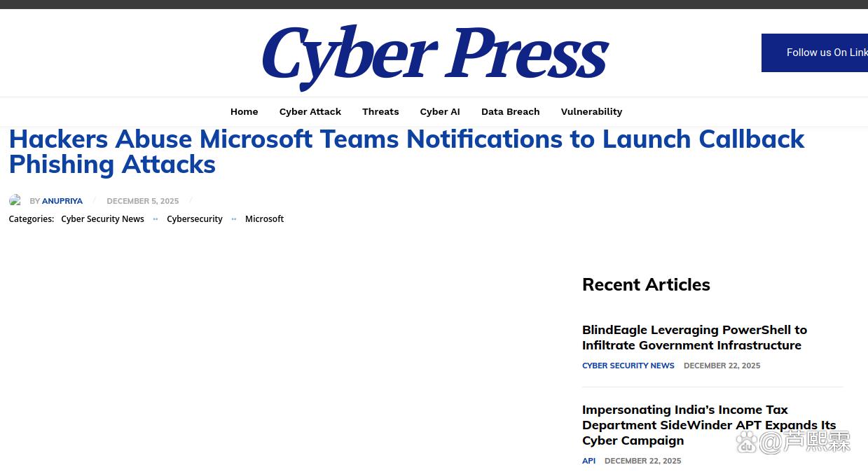This screenshot has width=868, height=472.
Task: Open the SideWinder APT income tax article
Action: coord(709,425)
